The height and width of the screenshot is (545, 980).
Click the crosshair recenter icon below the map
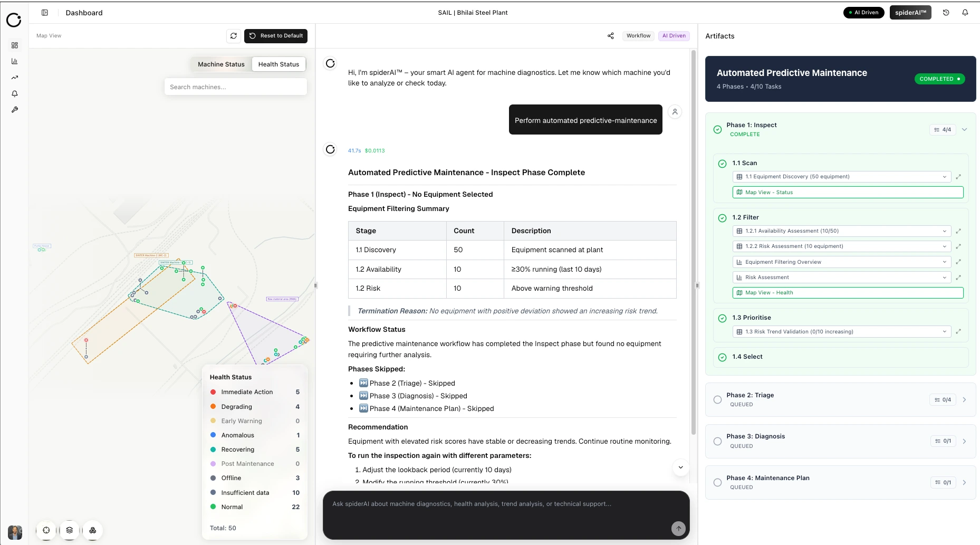pos(46,530)
